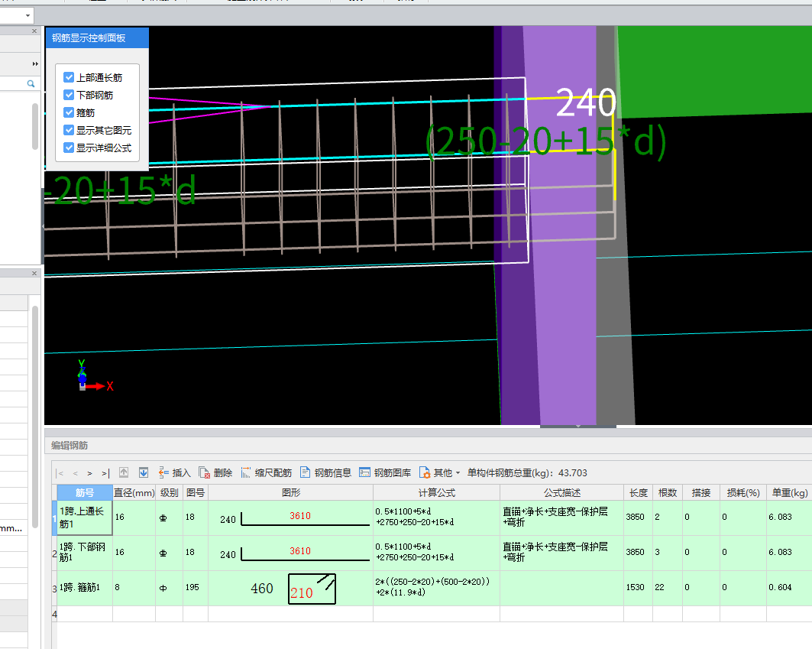812x649 pixels.
Task: Select row 1跨.上通长筋1
Action: (x=85, y=518)
